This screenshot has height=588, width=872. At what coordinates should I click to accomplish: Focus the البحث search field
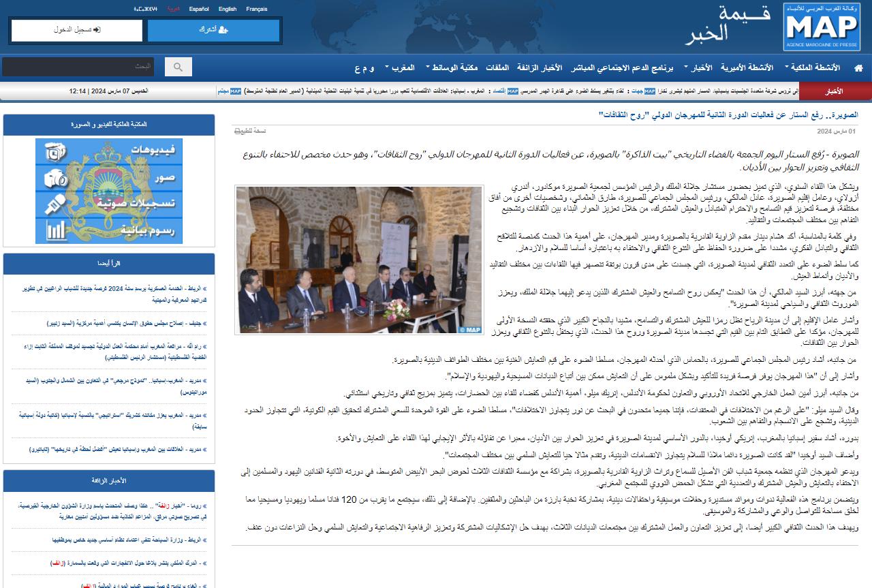[x=78, y=67]
